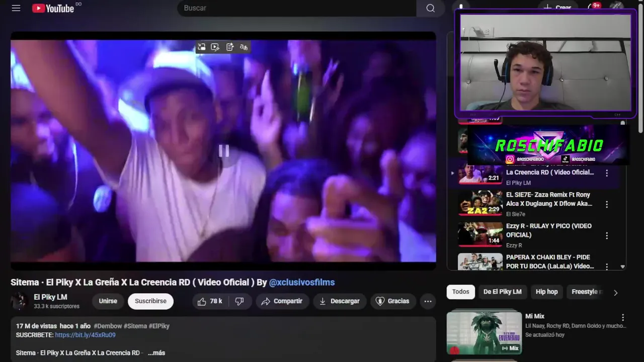Open Ezzy R RULAY Y PICO thumbnail
Image resolution: width=644 pixels, height=362 pixels.
[480, 234]
